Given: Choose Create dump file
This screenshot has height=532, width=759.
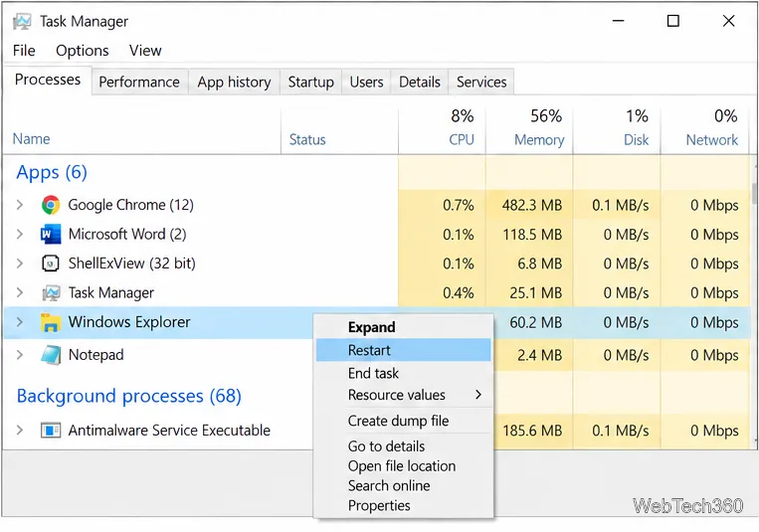Looking at the screenshot, I should click(403, 421).
